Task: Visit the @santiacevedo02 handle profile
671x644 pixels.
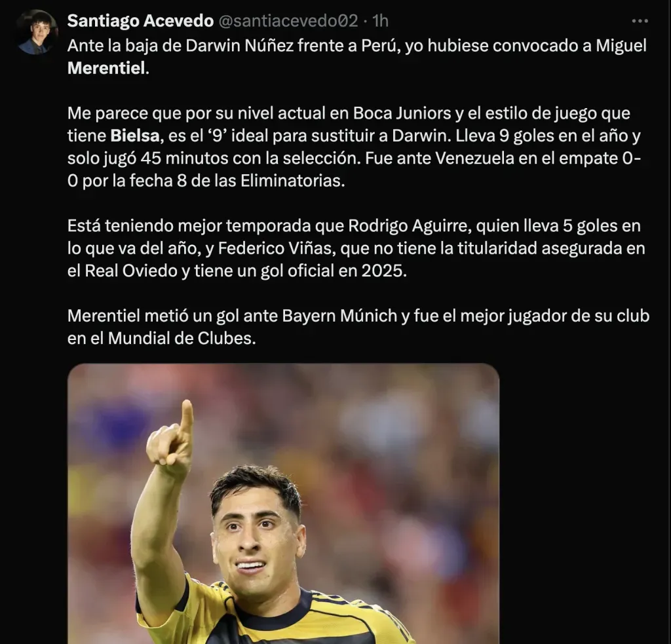Action: pyautogui.click(x=288, y=20)
